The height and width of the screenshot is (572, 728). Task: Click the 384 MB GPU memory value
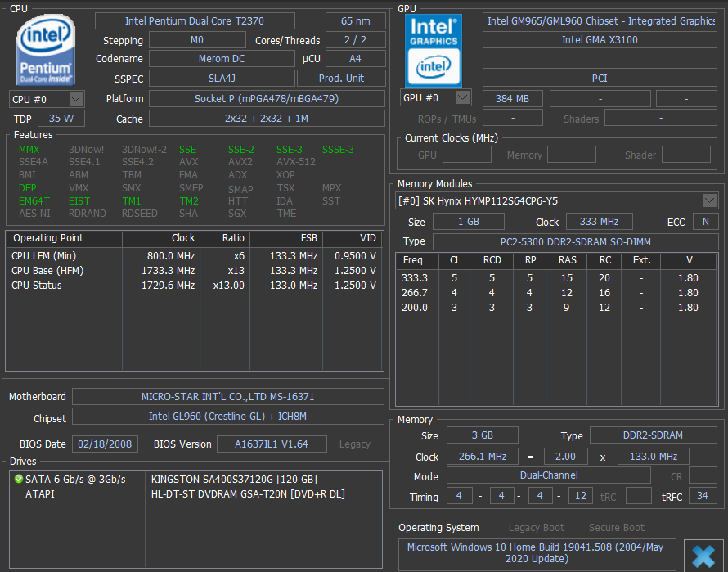coord(513,98)
